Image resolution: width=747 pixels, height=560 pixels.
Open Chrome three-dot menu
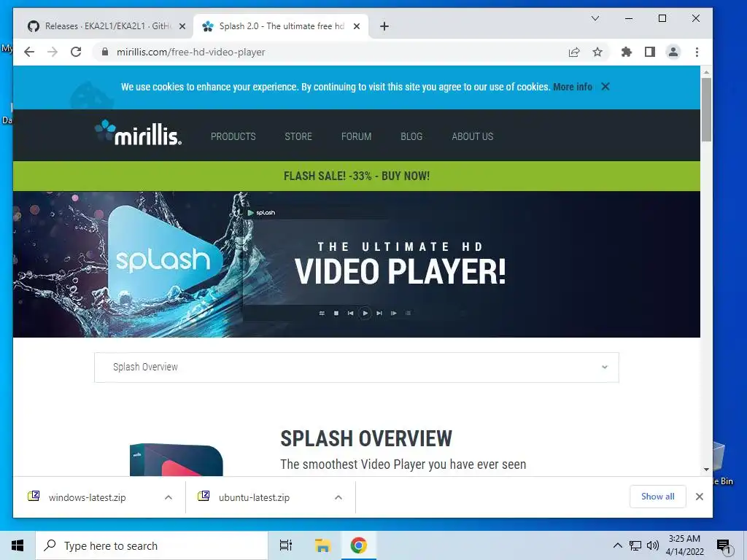697,52
